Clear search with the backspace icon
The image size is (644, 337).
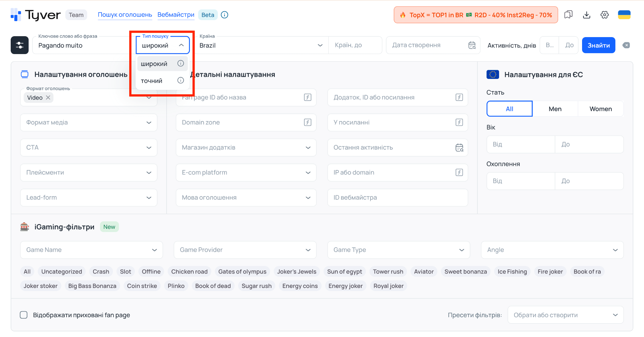coord(626,45)
